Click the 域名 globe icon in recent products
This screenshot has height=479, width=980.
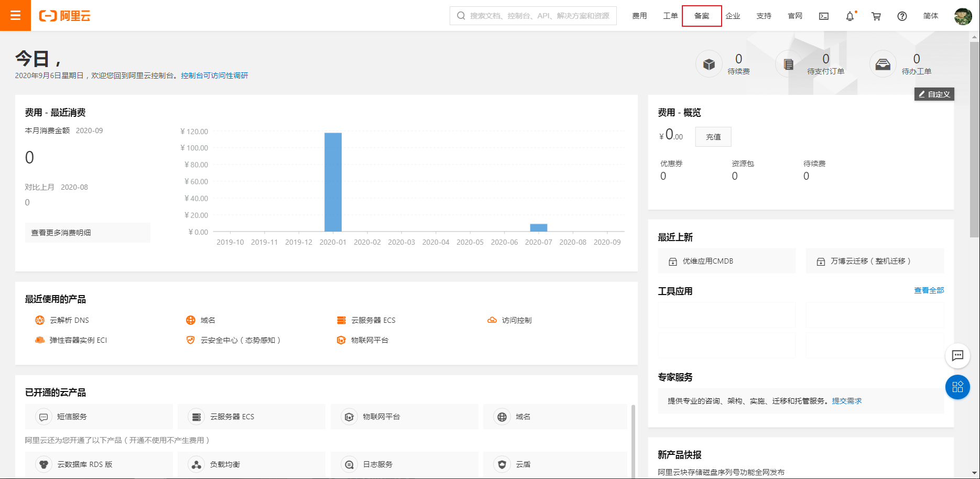pyautogui.click(x=191, y=320)
